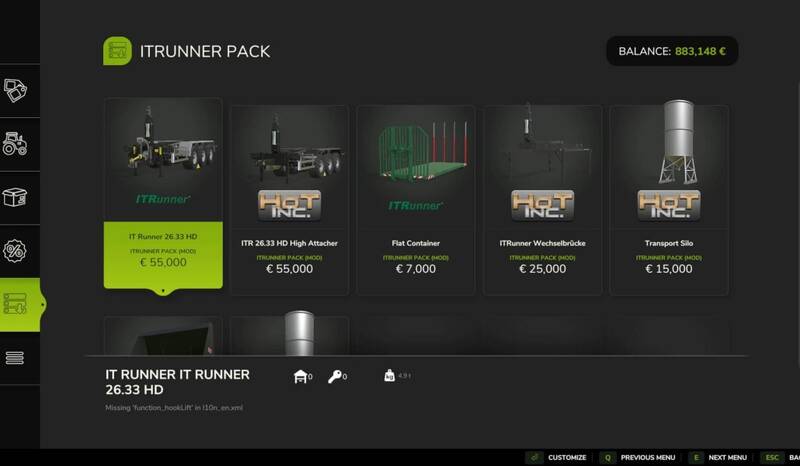This screenshot has height=466, width=800.
Task: Select the IT Runner 26.33 HD card
Action: (163, 194)
